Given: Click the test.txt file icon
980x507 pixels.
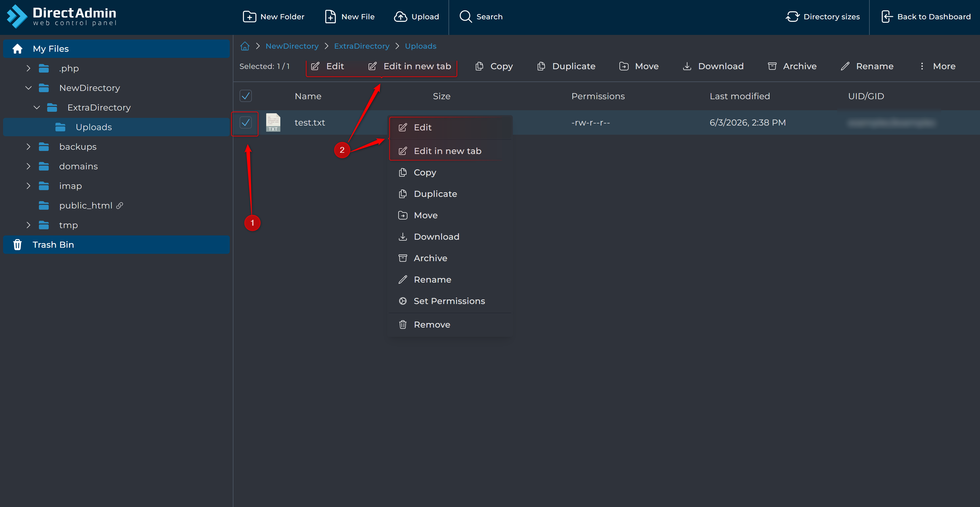Looking at the screenshot, I should [x=273, y=122].
